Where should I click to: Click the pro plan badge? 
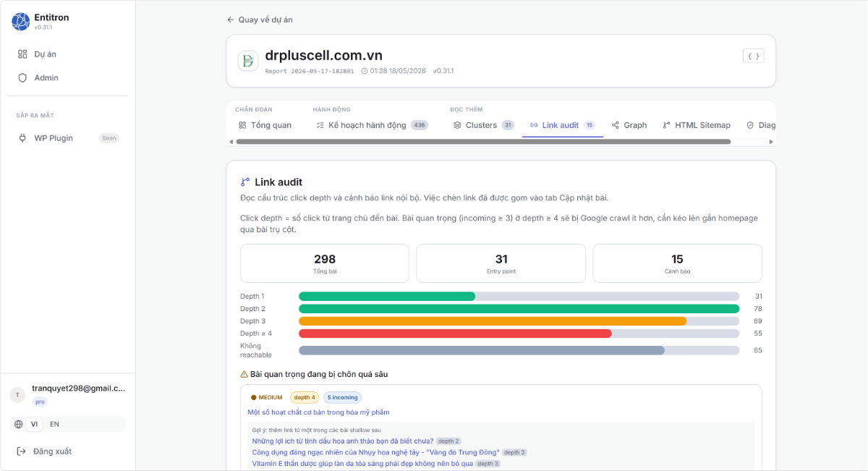point(40,402)
